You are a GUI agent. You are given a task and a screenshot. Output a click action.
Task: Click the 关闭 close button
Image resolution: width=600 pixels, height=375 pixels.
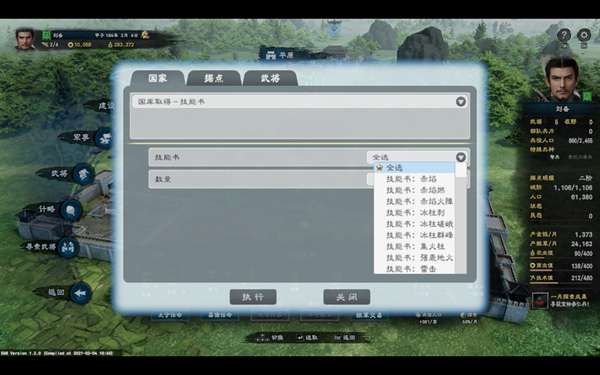pyautogui.click(x=347, y=297)
